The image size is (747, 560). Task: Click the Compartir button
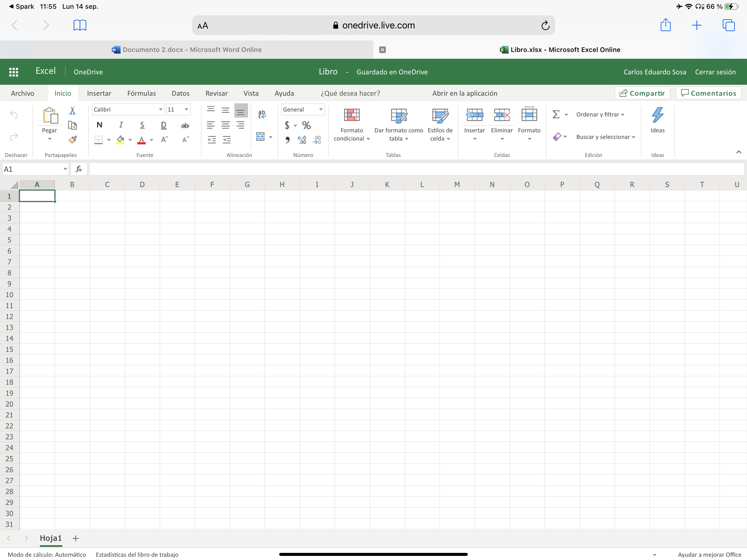coord(642,93)
